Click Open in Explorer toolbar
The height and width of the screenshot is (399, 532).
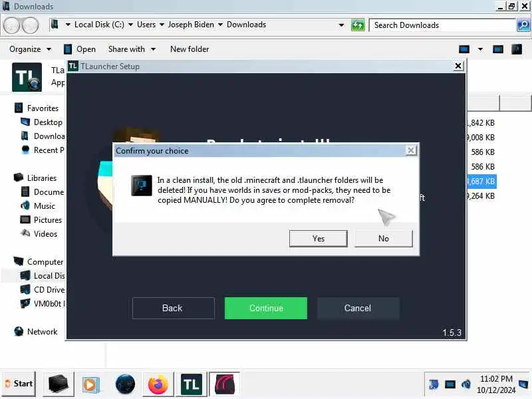pos(80,49)
